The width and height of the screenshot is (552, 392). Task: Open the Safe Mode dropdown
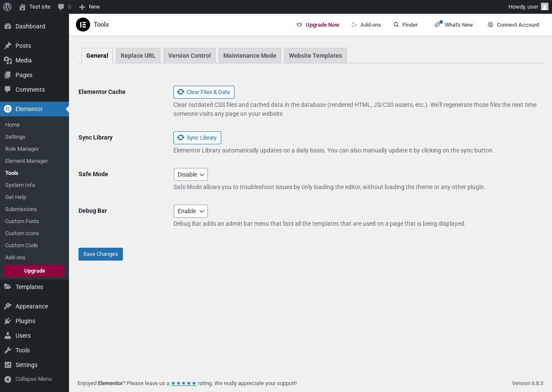pos(191,174)
